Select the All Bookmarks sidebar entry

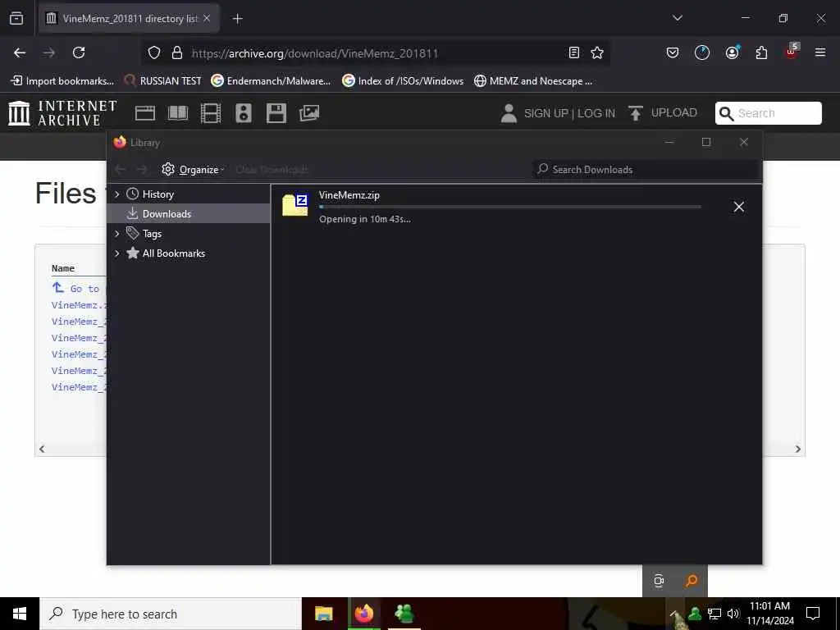(x=174, y=253)
